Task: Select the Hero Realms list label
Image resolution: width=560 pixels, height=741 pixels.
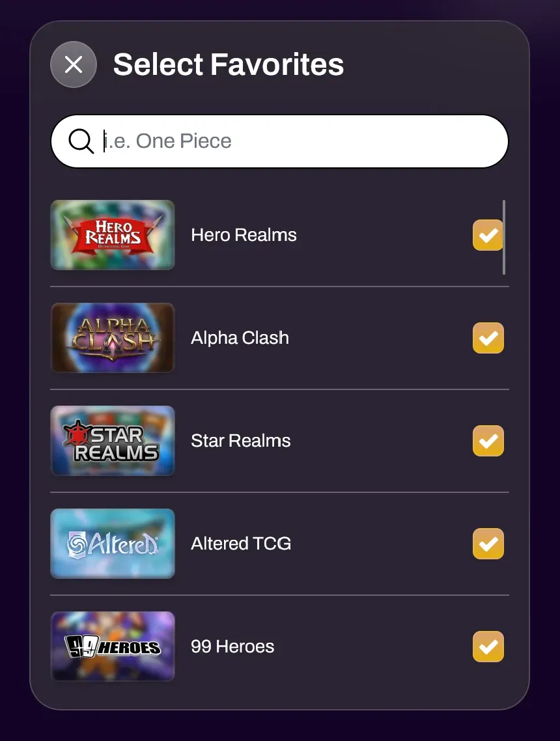Action: pos(244,235)
